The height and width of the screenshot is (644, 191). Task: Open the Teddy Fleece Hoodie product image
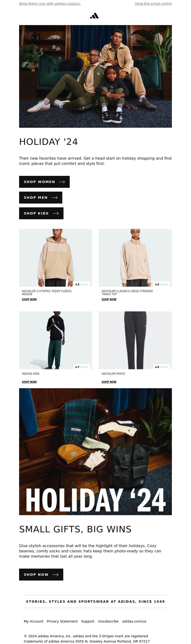coord(55,257)
